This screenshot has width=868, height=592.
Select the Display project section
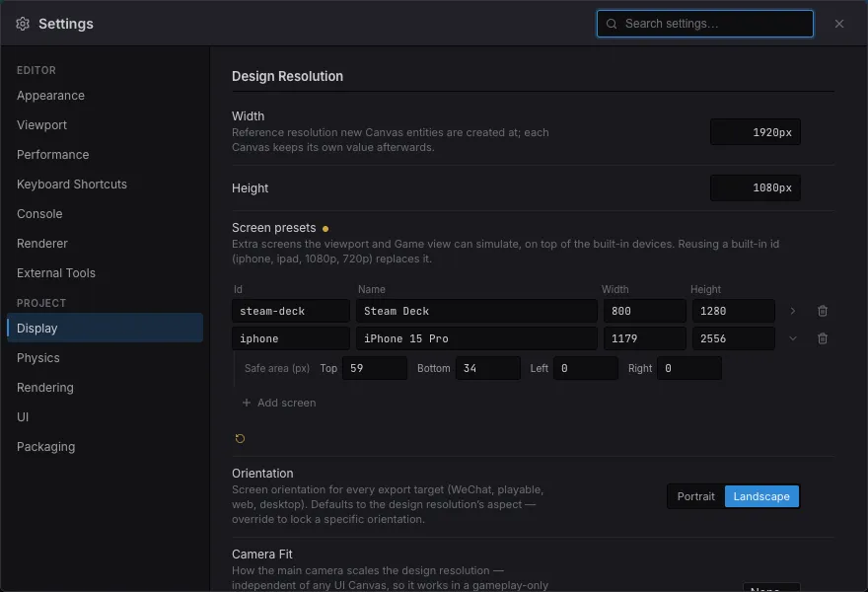click(x=105, y=328)
